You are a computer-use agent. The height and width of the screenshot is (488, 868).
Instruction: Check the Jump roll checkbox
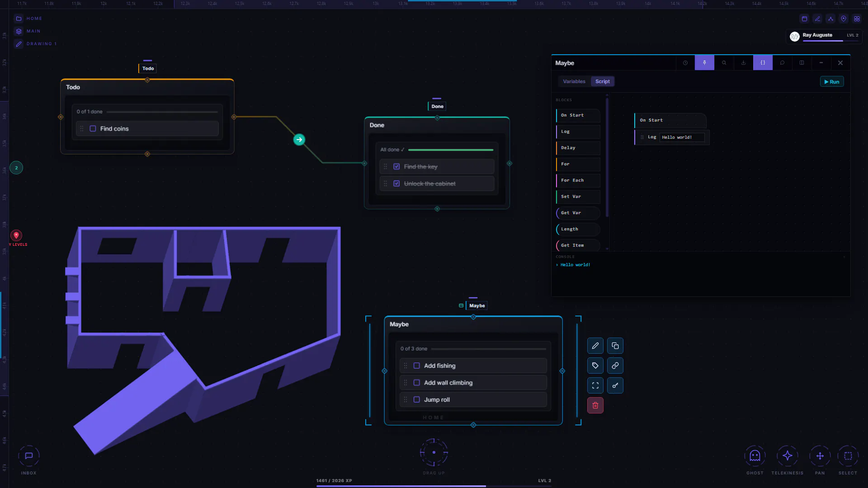pos(417,399)
